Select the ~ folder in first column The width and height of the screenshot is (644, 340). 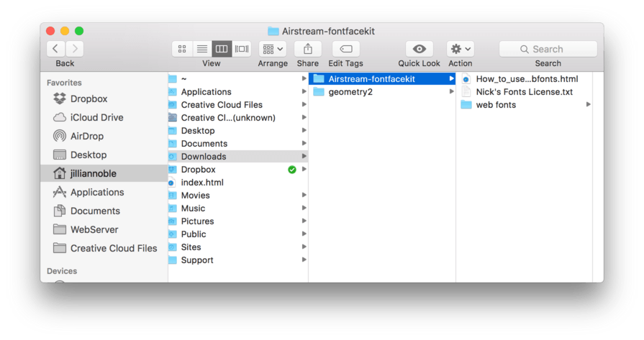point(237,79)
